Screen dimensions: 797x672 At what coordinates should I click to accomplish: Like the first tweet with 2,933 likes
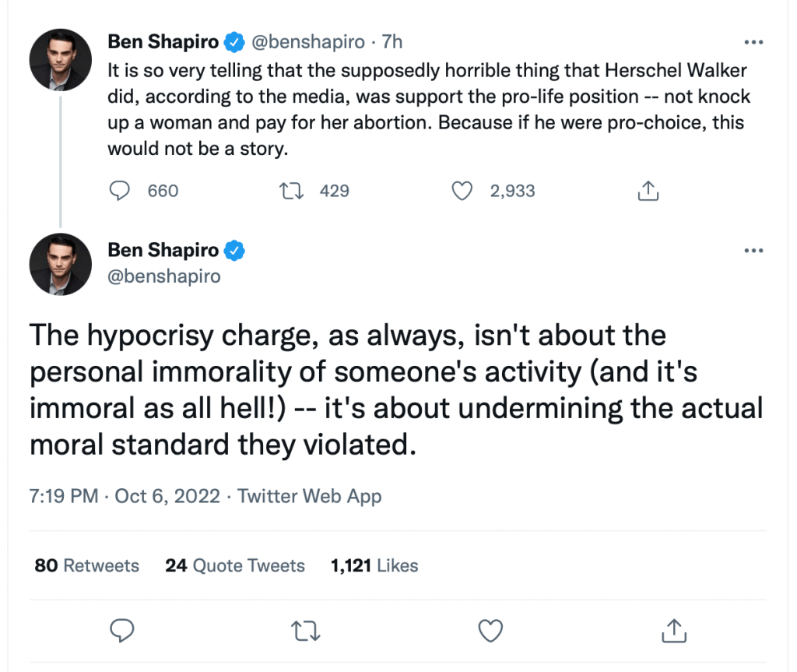[x=463, y=191]
